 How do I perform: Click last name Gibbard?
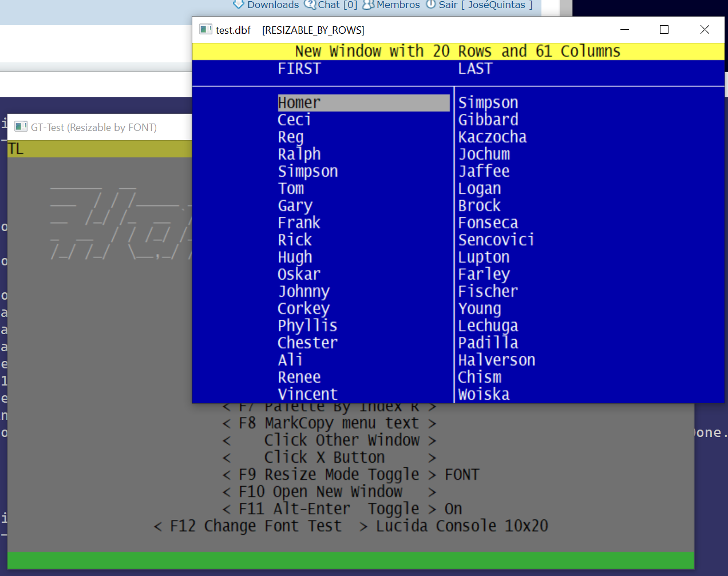pos(488,120)
